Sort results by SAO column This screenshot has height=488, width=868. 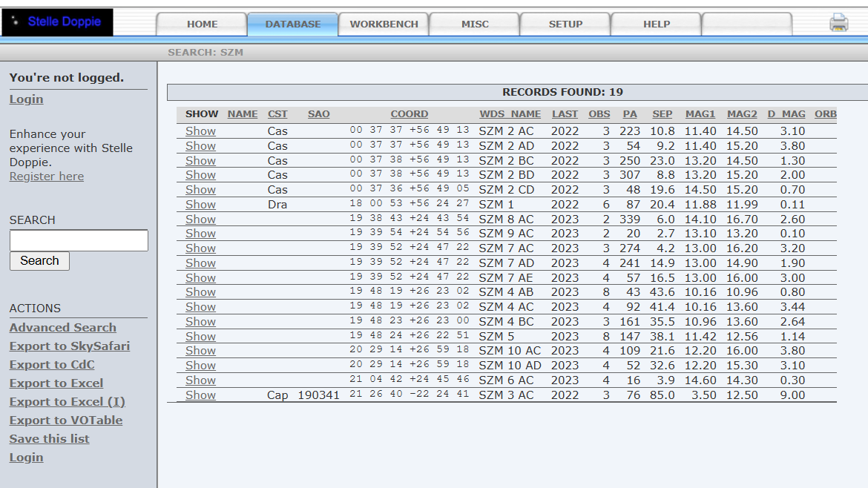point(319,114)
